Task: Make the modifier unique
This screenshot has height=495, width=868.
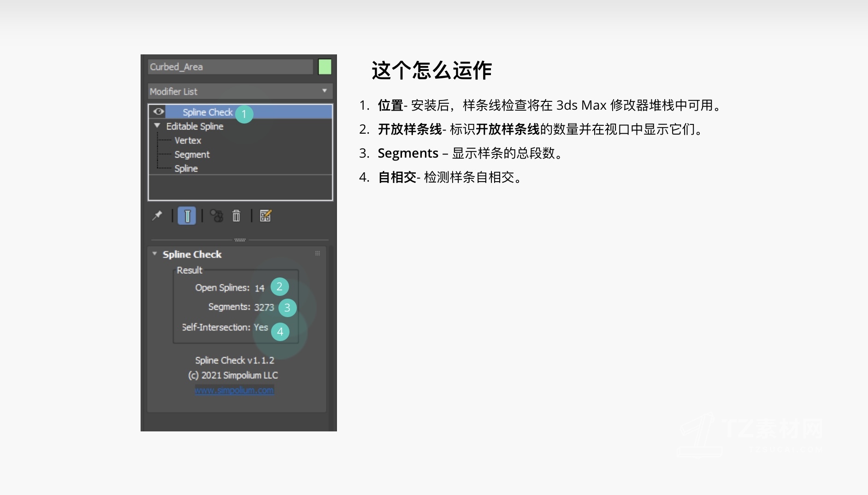Action: click(217, 216)
